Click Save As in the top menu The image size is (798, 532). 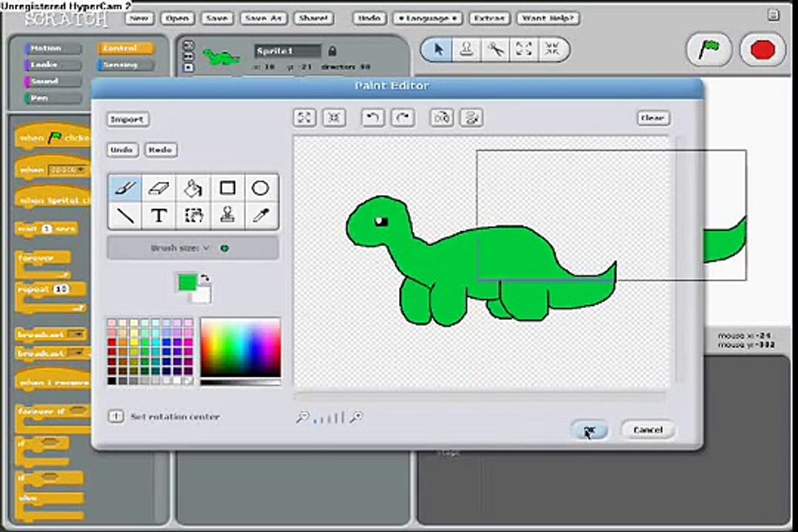(x=263, y=18)
